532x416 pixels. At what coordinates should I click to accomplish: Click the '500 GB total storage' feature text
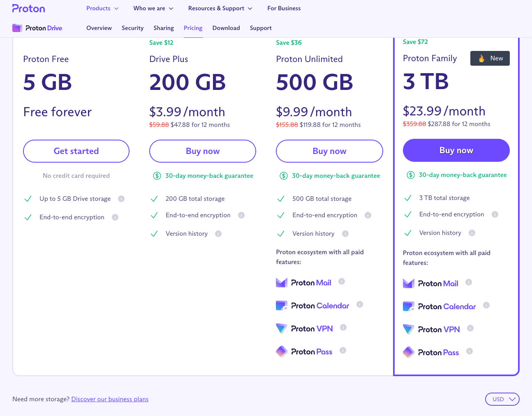pyautogui.click(x=322, y=199)
